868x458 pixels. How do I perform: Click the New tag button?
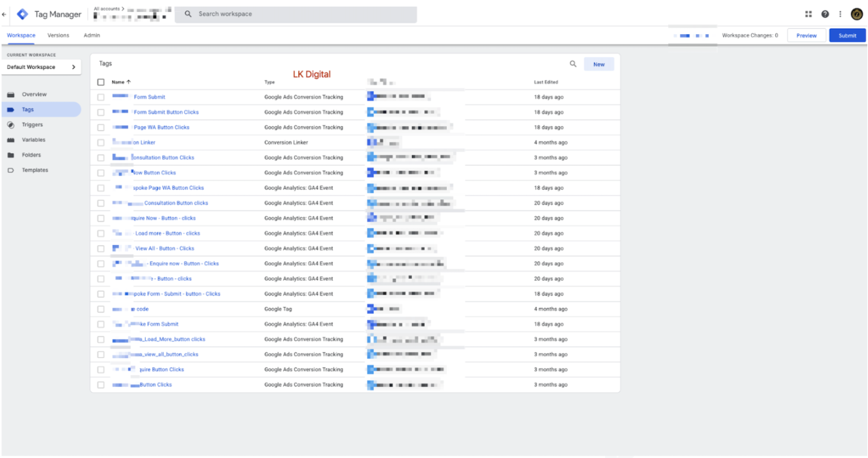[599, 64]
